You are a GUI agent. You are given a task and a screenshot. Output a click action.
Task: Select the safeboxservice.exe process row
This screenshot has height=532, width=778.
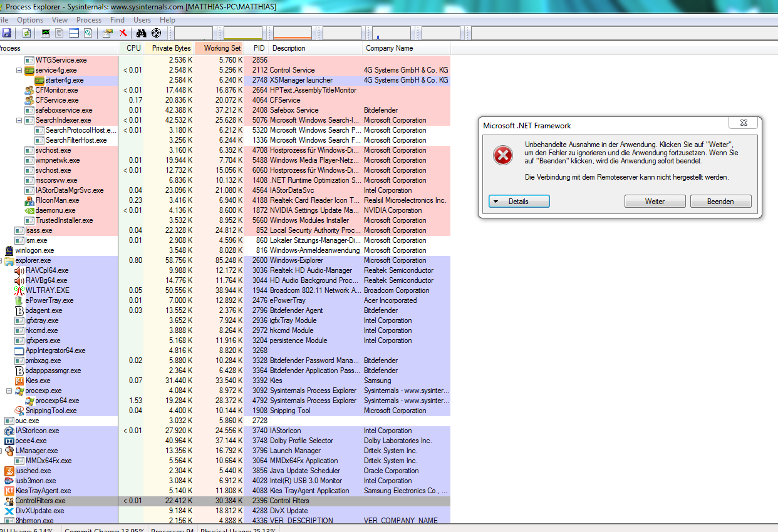pos(225,110)
